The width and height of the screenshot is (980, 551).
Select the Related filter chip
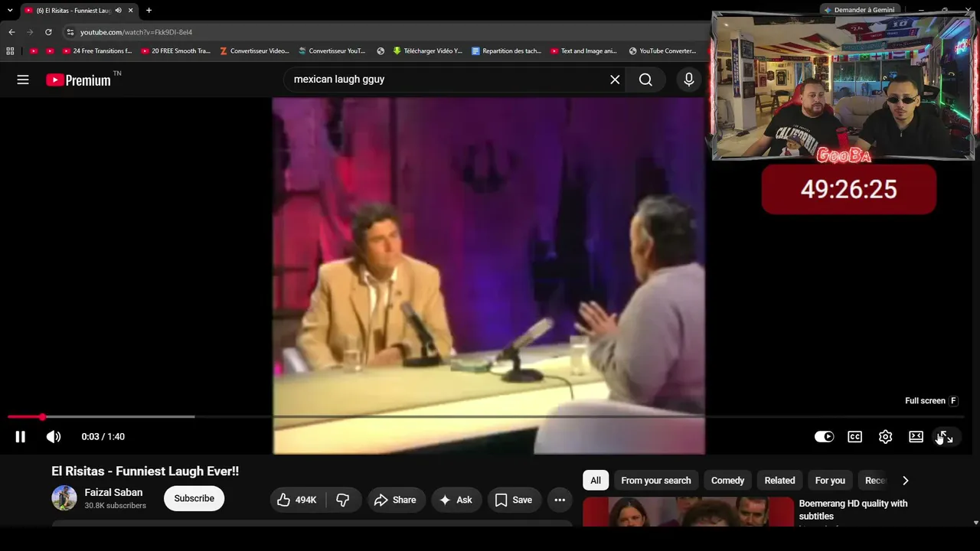779,481
